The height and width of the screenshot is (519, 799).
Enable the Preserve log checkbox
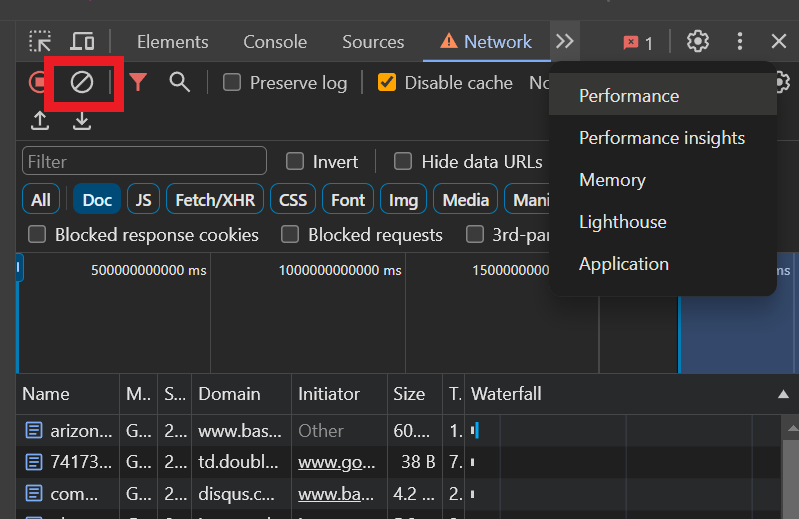click(x=232, y=82)
